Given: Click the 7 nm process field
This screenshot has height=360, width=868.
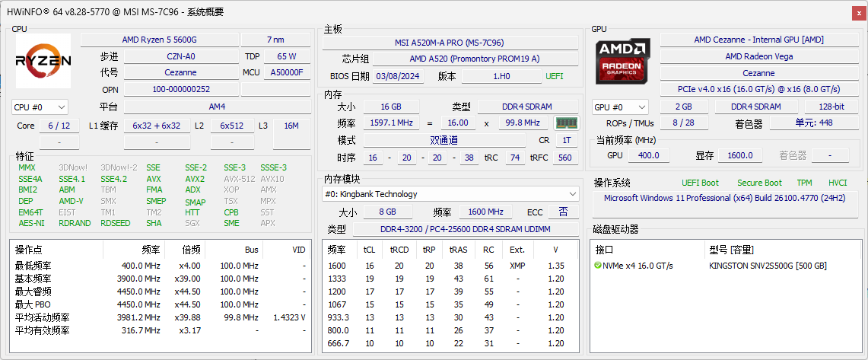Looking at the screenshot, I should [275, 40].
